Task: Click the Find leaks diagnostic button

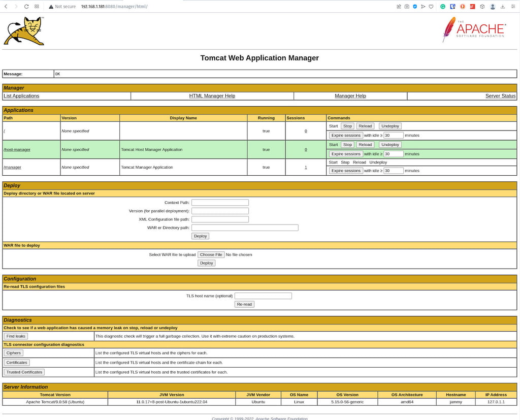Action: [16, 336]
